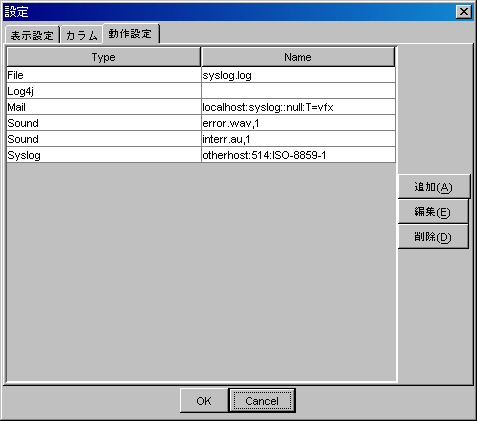Click the empty Name cell for Log4j
The image size is (477, 421).
point(298,91)
